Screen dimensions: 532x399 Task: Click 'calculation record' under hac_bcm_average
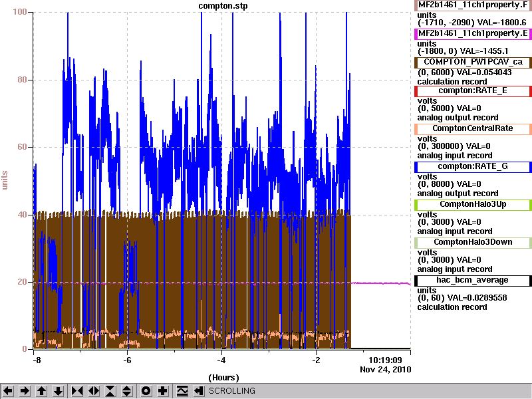[x=452, y=307]
